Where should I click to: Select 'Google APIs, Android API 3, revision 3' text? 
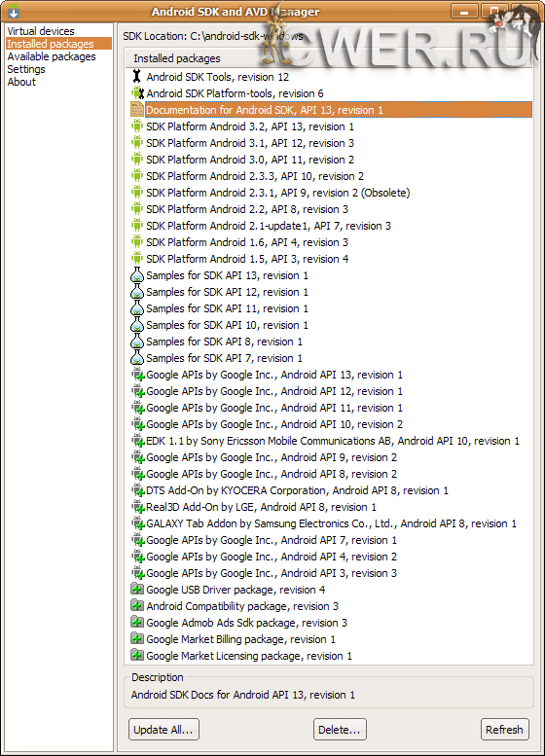click(272, 573)
